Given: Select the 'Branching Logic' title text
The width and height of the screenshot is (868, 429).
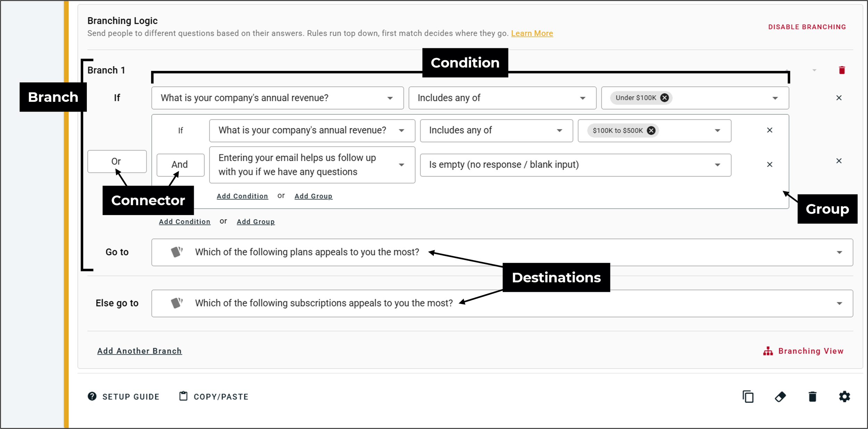Looking at the screenshot, I should tap(122, 20).
